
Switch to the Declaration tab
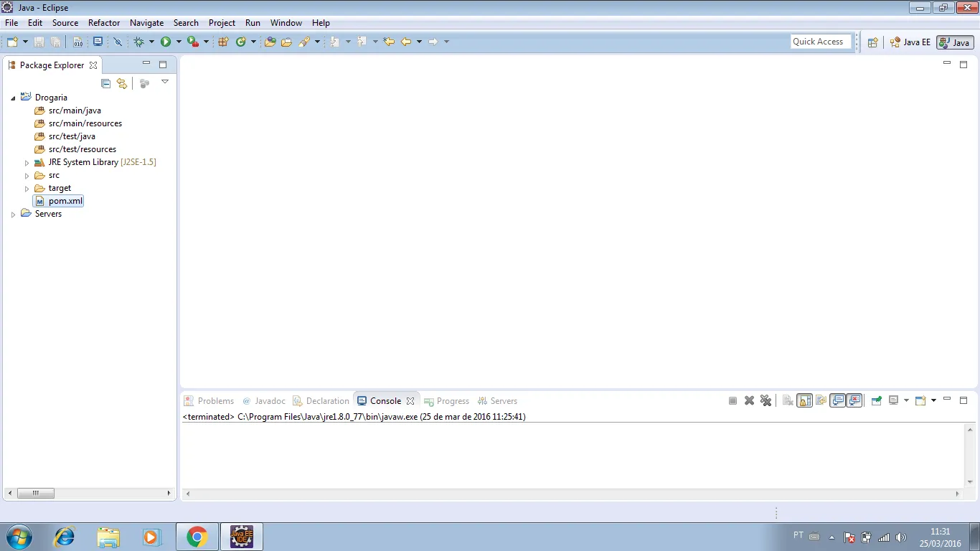(x=321, y=401)
